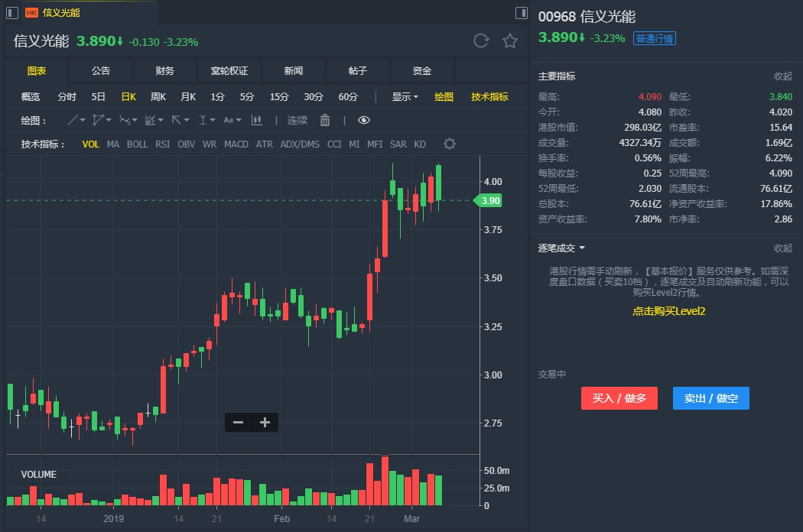Image resolution: width=803 pixels, height=532 pixels.
Task: Click the 普通行情 badge
Action: [x=655, y=38]
